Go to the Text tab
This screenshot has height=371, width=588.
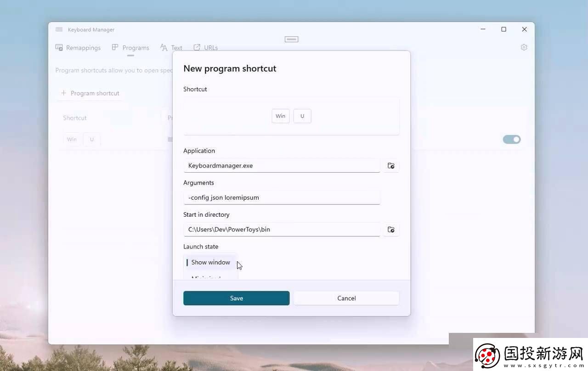171,48
